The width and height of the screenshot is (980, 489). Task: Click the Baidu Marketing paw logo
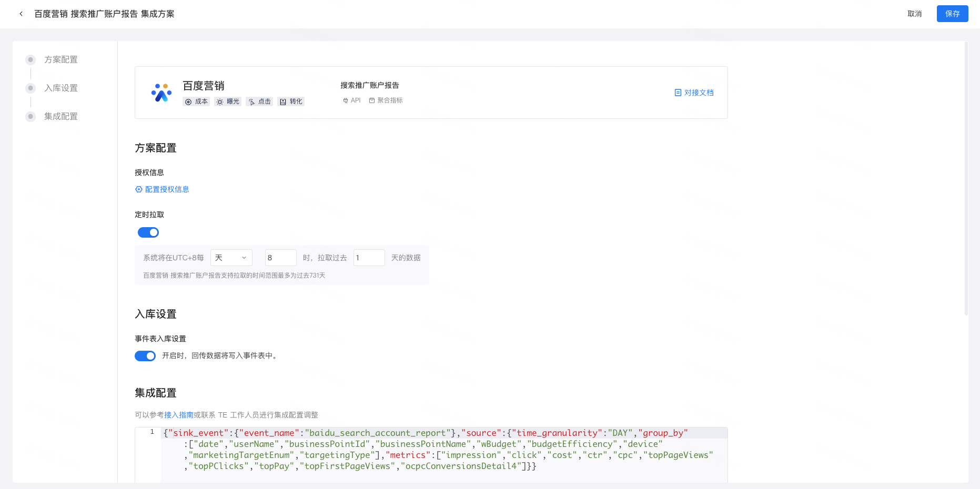[x=161, y=93]
